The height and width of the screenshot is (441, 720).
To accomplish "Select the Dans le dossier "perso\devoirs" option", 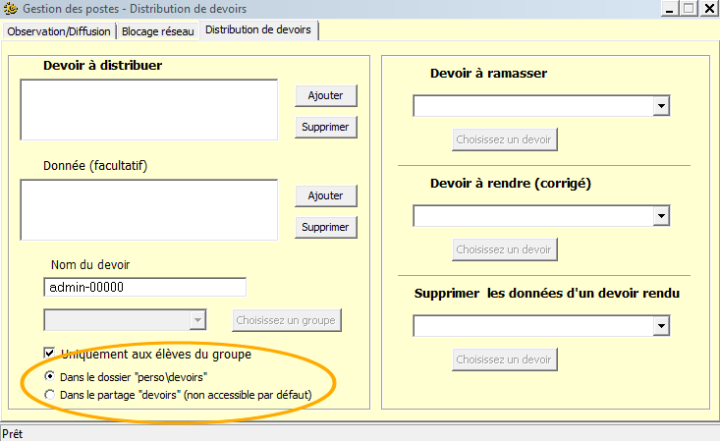I will click(x=50, y=376).
